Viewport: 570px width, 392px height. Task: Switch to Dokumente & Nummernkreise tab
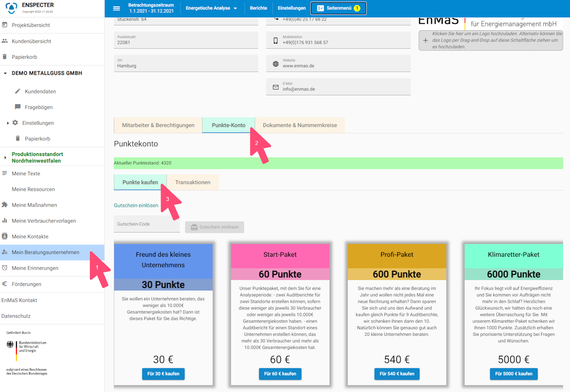[300, 125]
